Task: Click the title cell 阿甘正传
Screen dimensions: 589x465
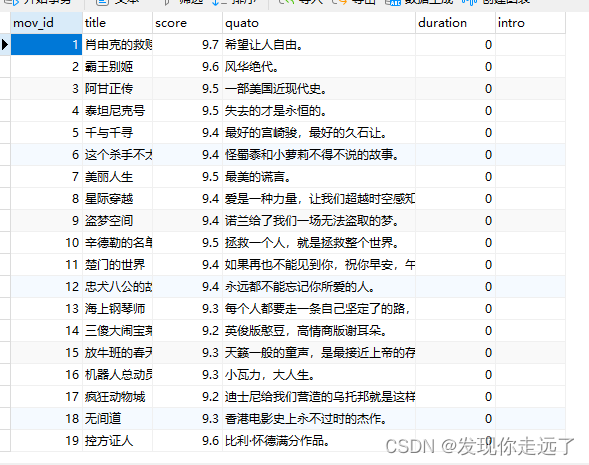Action: (118, 89)
